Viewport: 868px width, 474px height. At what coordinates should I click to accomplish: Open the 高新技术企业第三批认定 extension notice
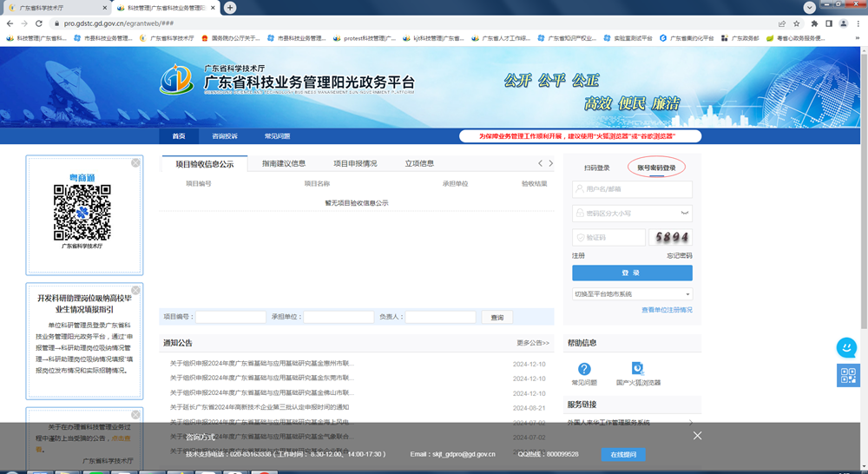click(x=259, y=407)
